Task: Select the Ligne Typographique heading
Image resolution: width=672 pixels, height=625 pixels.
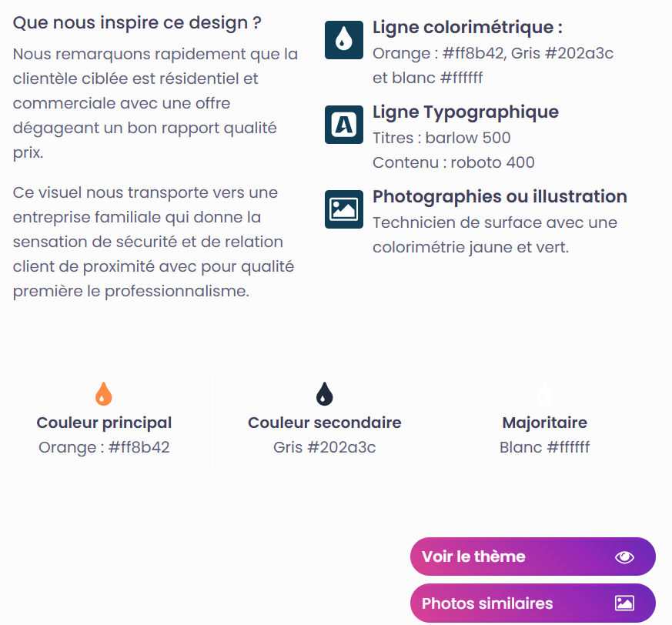Action: pos(466,112)
